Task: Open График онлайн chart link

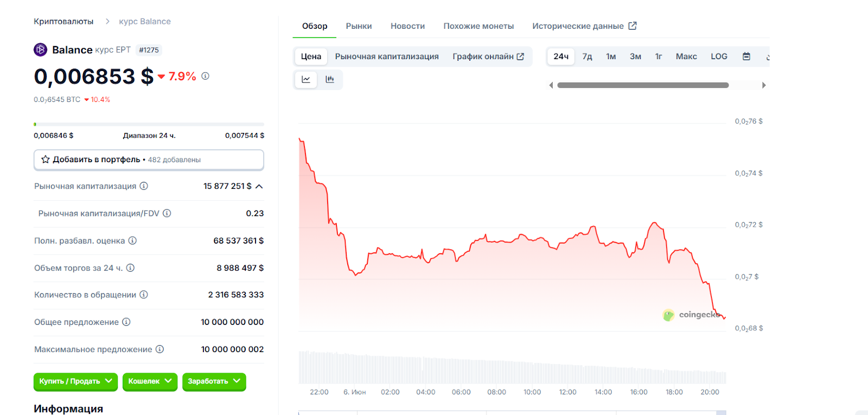Action: click(x=488, y=56)
